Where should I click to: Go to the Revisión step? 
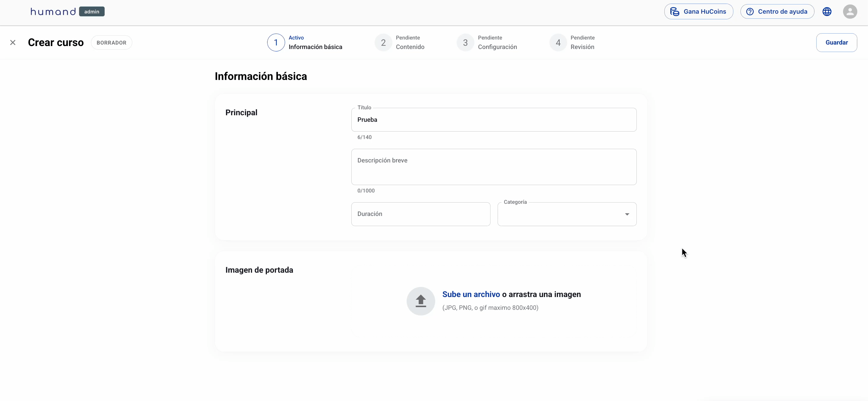582,47
